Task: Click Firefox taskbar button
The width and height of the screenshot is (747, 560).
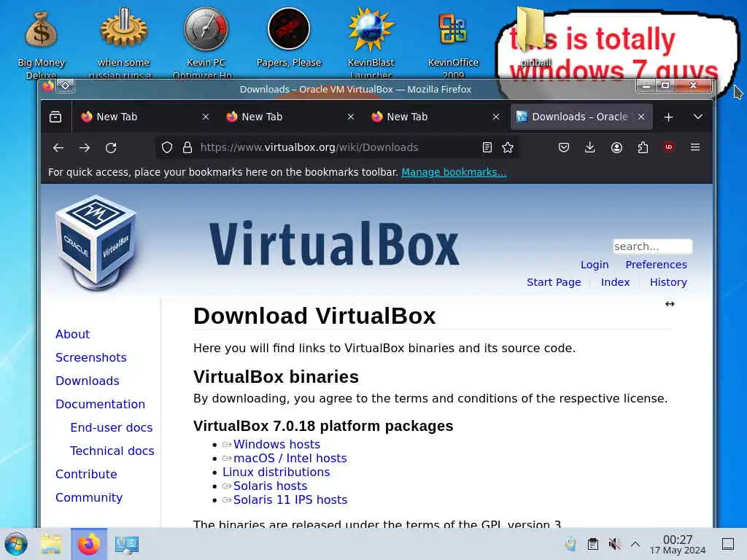Action: point(89,544)
